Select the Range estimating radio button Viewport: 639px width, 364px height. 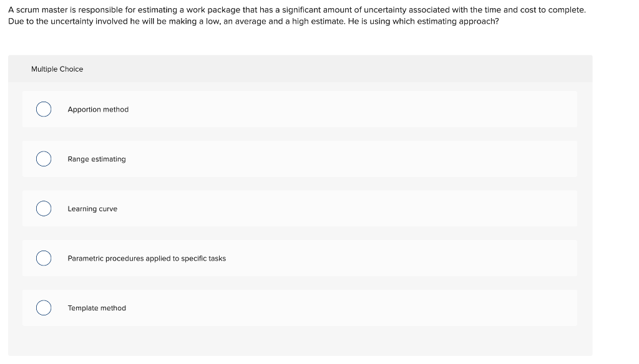pyautogui.click(x=44, y=158)
